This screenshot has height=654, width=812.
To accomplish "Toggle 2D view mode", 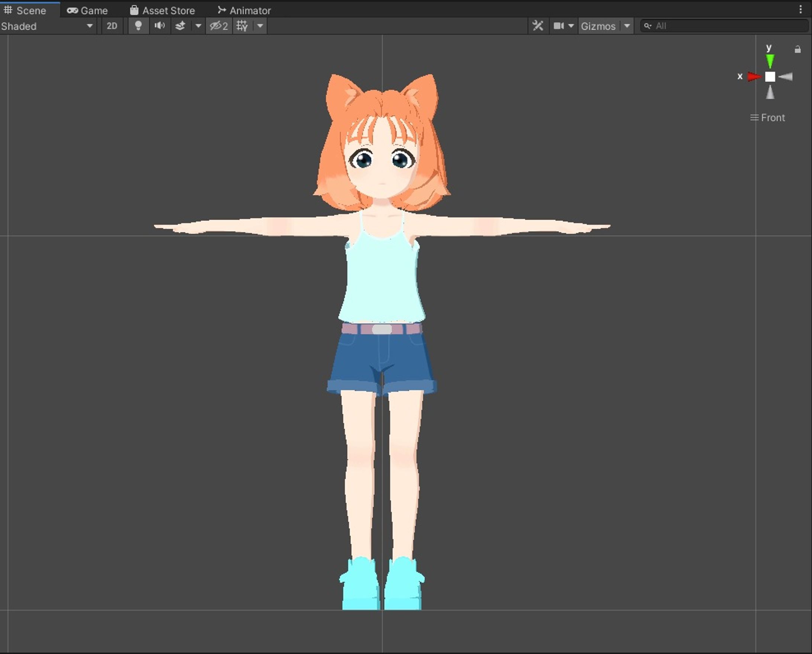I will 112,26.
